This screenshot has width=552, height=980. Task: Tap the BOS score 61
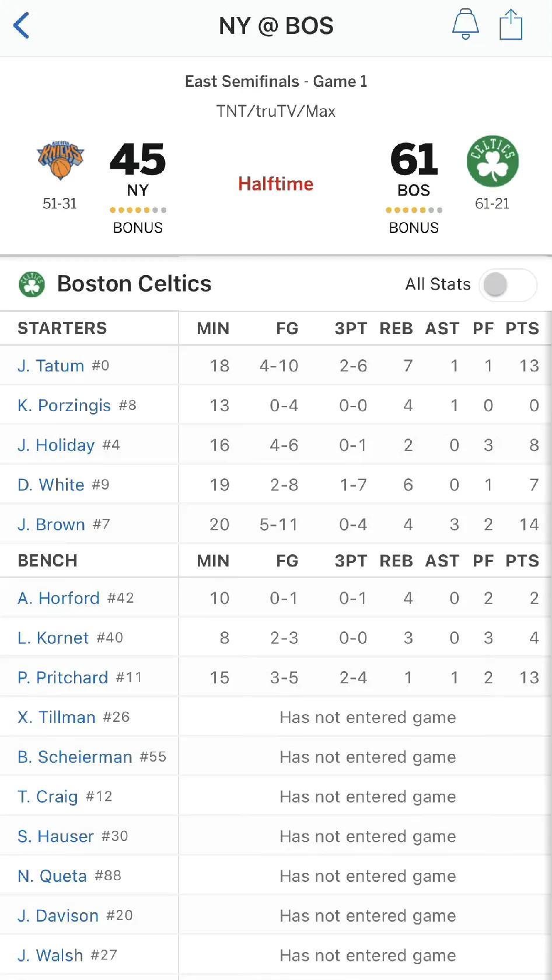[414, 159]
